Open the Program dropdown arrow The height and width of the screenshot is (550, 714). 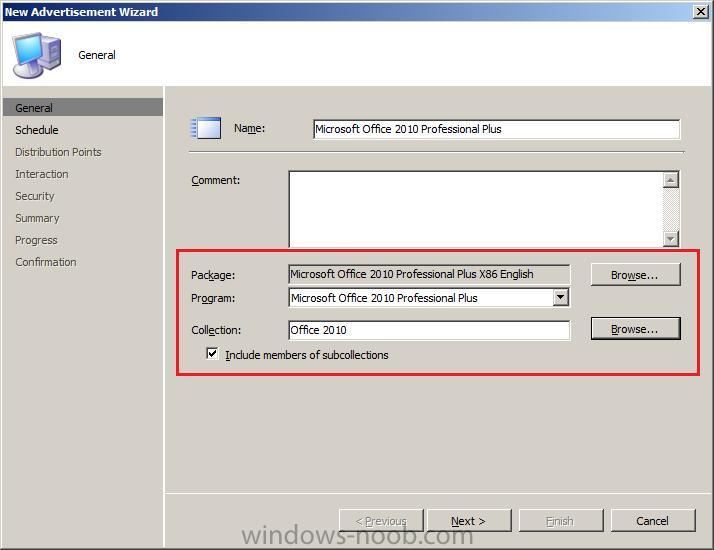[x=561, y=297]
